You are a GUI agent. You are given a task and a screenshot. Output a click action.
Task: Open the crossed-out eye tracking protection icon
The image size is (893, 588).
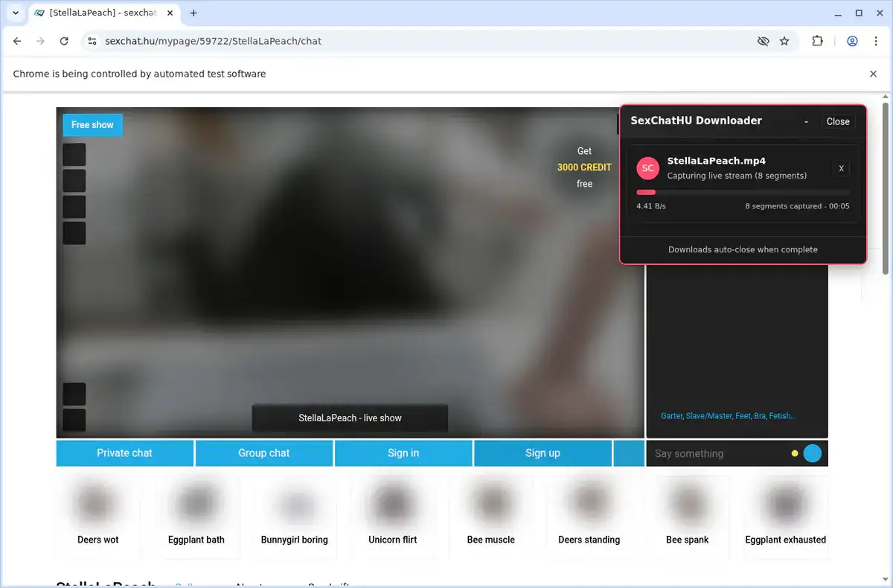(x=763, y=41)
